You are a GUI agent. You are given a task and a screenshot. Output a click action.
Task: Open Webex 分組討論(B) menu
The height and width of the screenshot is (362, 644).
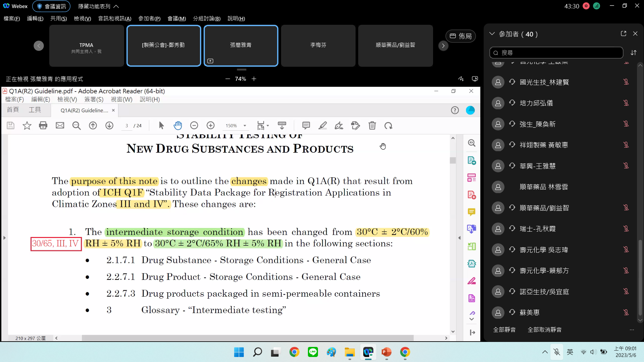(x=207, y=18)
